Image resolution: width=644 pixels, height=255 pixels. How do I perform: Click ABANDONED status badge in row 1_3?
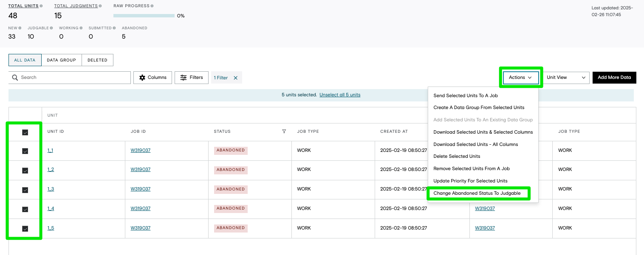coord(231,189)
